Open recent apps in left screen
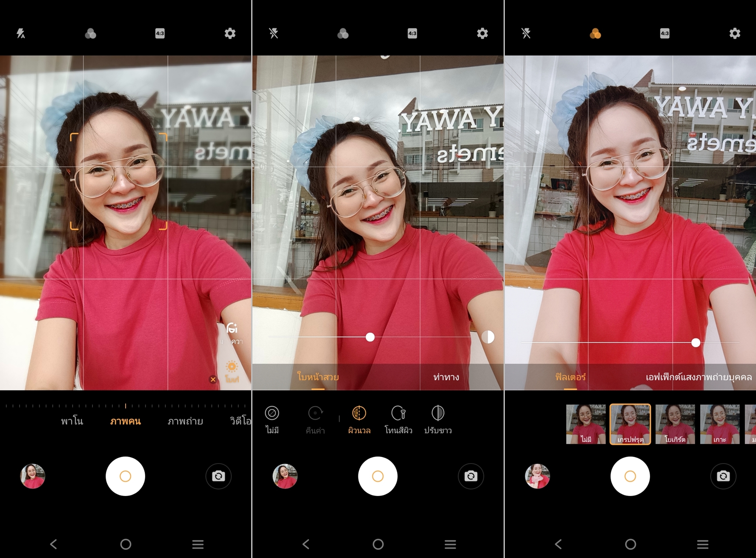The width and height of the screenshot is (756, 558). (198, 544)
